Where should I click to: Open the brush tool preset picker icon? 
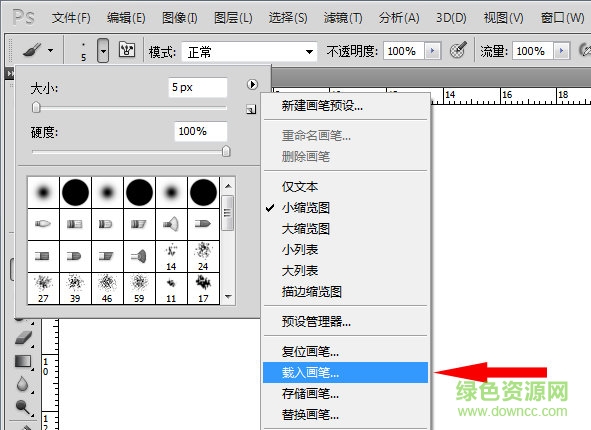pyautogui.click(x=32, y=50)
